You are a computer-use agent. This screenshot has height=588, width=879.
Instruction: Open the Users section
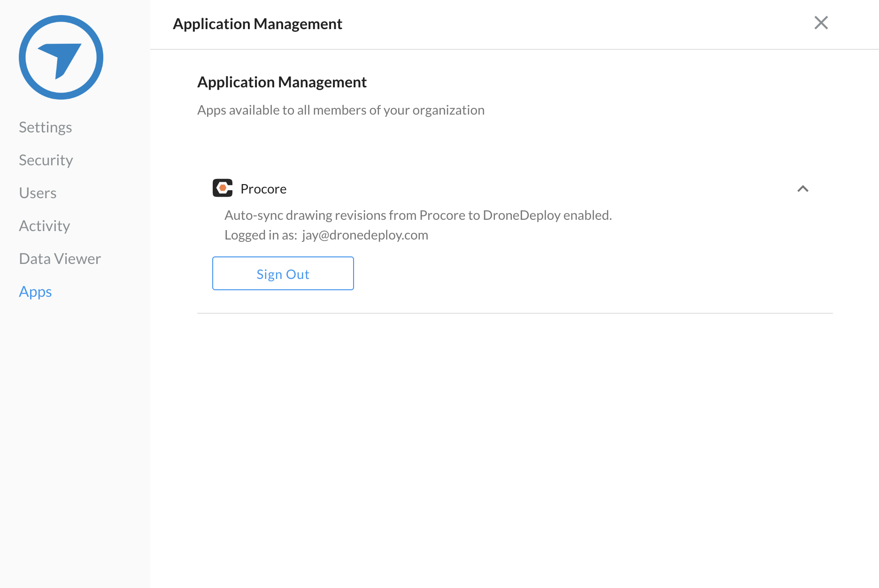tap(38, 193)
